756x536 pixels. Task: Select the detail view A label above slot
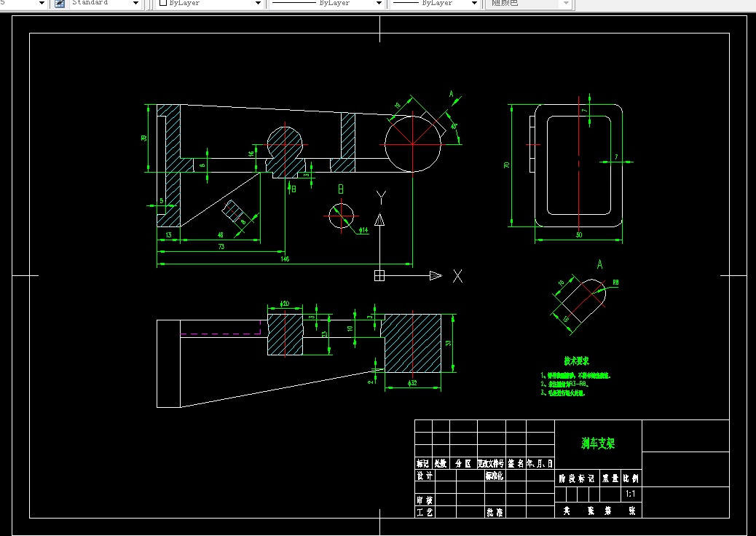600,264
